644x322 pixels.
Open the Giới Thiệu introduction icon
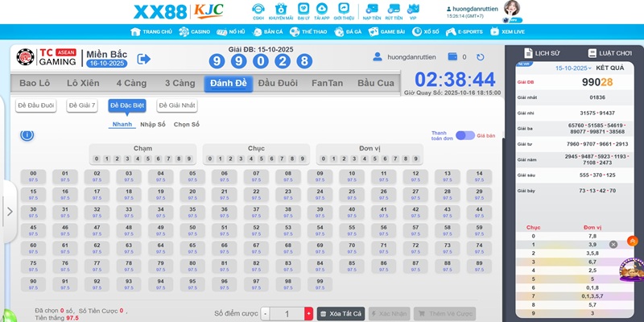click(344, 11)
